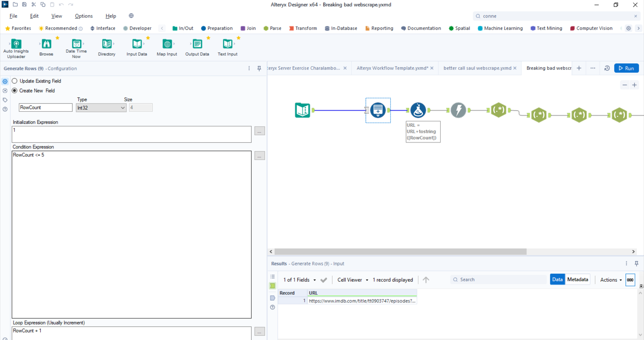Open the Type dropdown showing Int32

click(101, 108)
